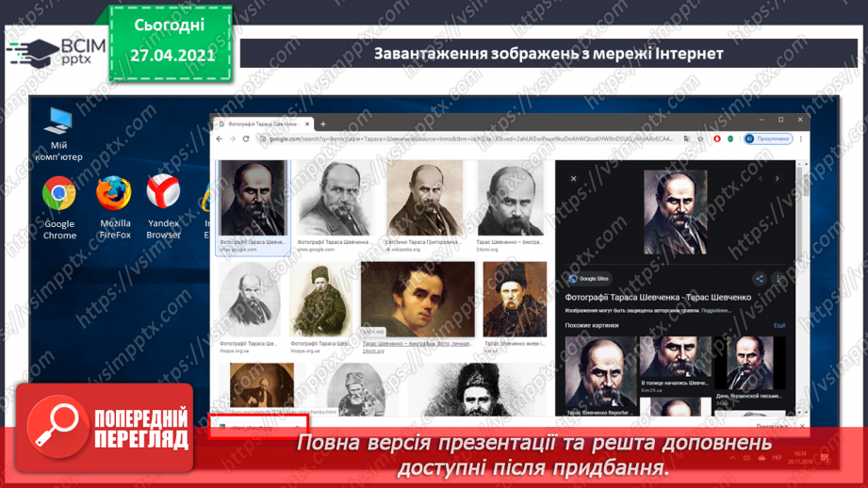This screenshot has width=868, height=488.
Task: Show next image in preview panel
Action: point(778,179)
